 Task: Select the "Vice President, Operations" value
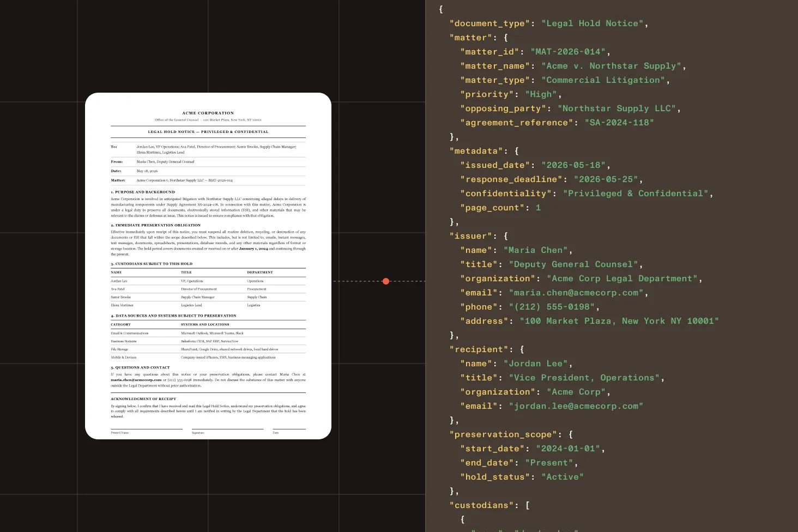coord(584,378)
